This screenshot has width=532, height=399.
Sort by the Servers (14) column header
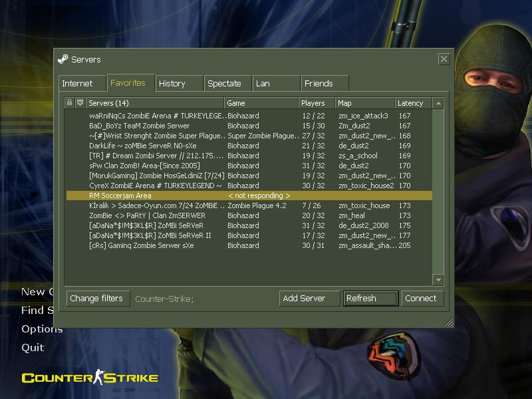155,103
